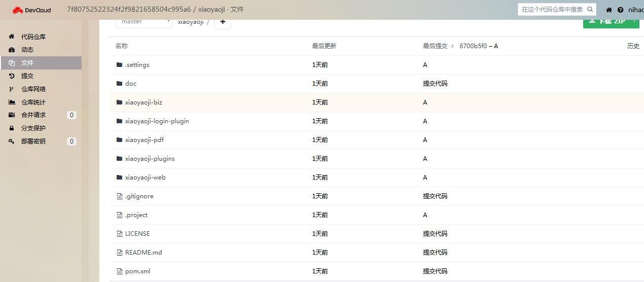Click the 代码仓库 home icon in sidebar
This screenshot has width=644, height=282.
click(12, 37)
